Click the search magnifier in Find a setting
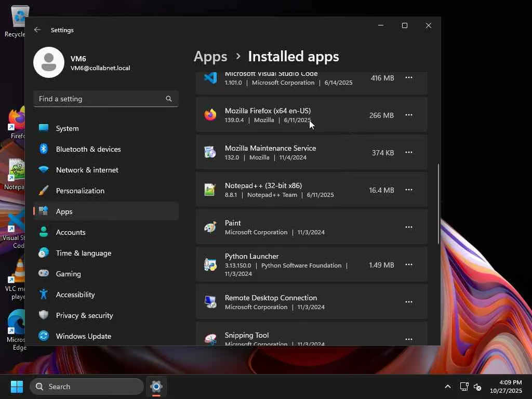Image resolution: width=532 pixels, height=399 pixels. tap(168, 99)
